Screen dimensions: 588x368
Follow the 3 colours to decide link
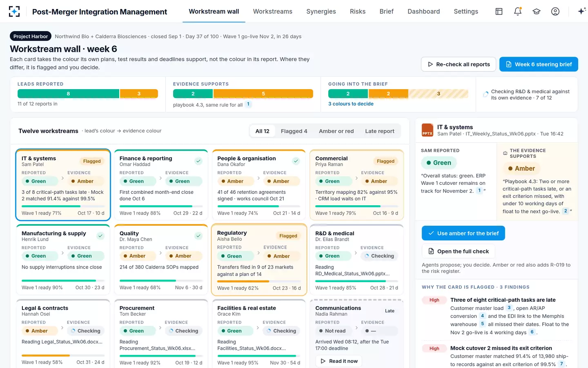click(351, 104)
